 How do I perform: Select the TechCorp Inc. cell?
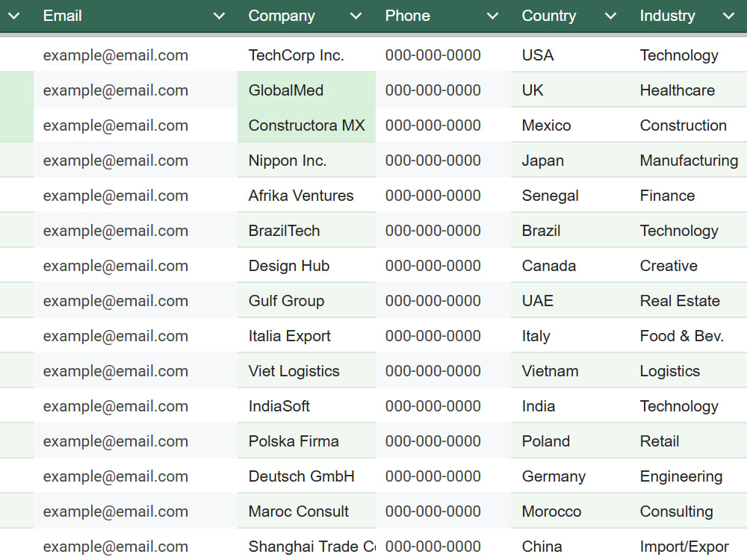(306, 55)
